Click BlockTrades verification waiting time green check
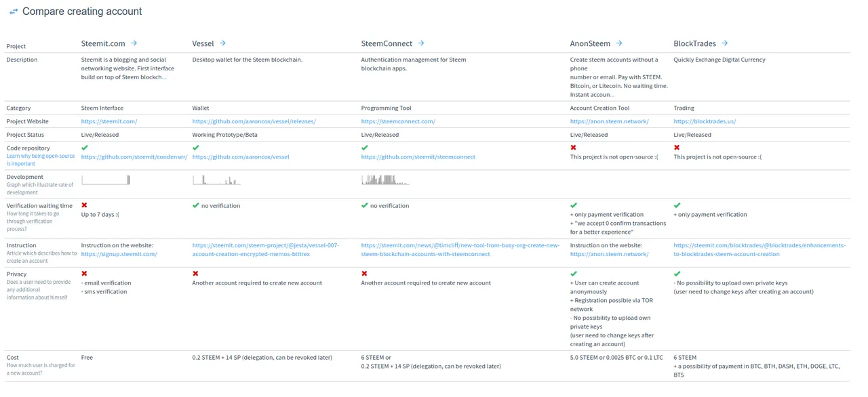Viewport: 868px width, 397px height. click(677, 205)
